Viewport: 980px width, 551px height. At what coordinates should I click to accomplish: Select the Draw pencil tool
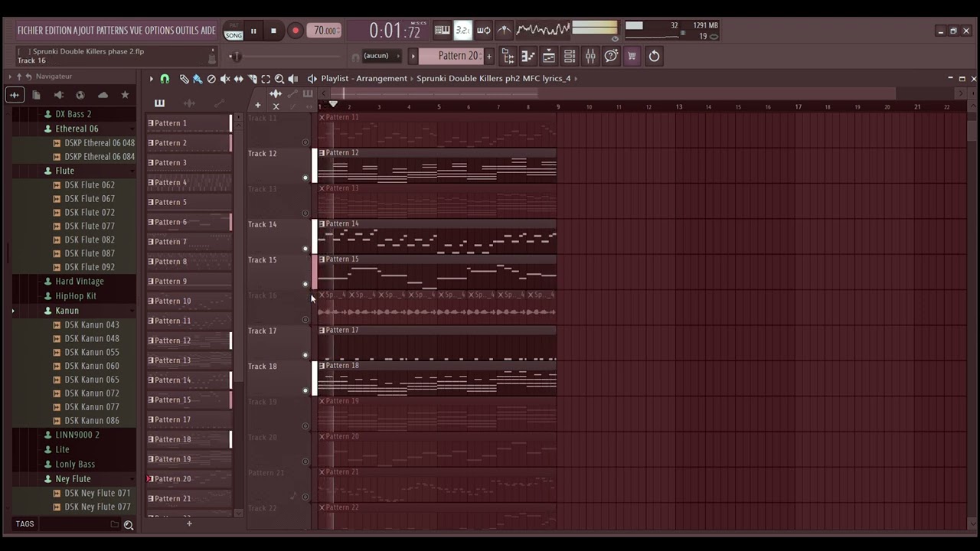(x=184, y=79)
